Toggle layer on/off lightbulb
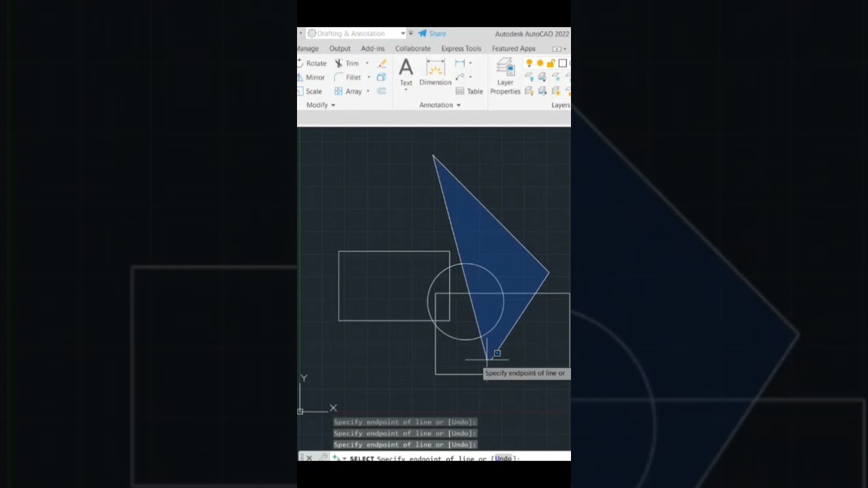Viewport: 868px width, 488px height. click(x=530, y=63)
